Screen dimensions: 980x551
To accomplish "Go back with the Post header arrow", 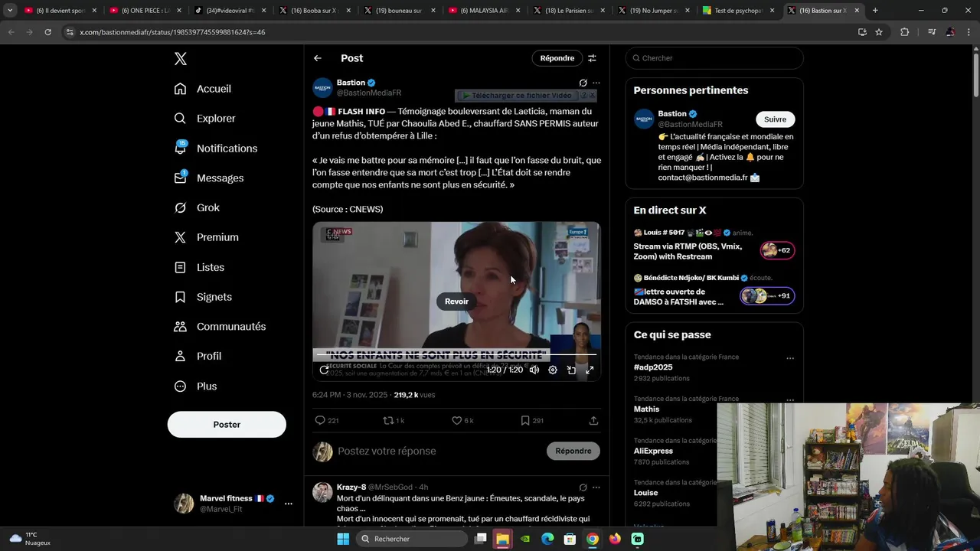I will point(318,58).
